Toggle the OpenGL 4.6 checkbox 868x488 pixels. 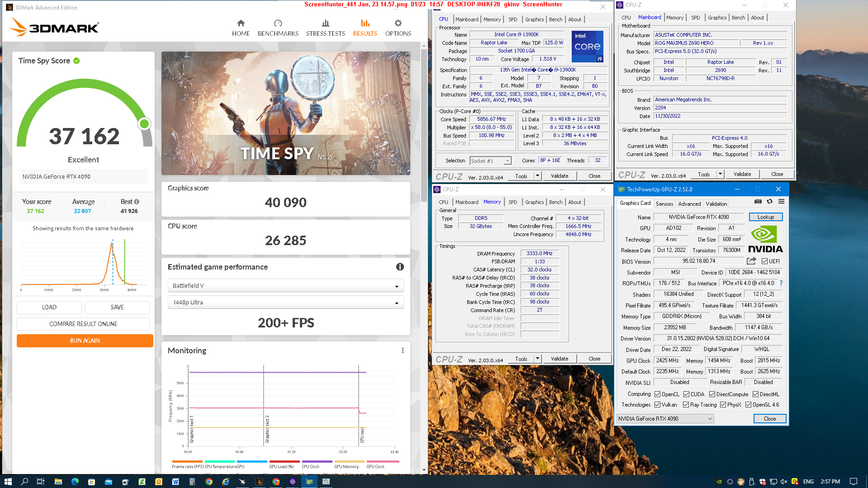pos(748,405)
